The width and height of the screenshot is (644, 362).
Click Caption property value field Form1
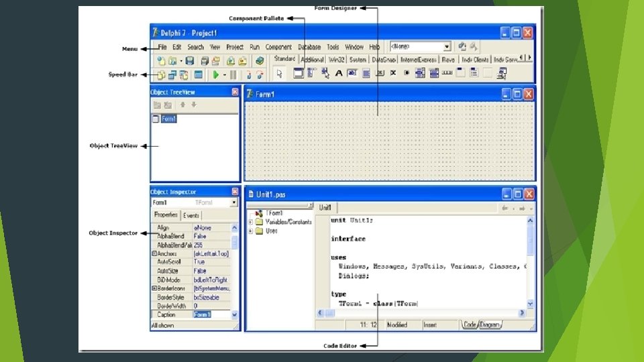tap(211, 315)
